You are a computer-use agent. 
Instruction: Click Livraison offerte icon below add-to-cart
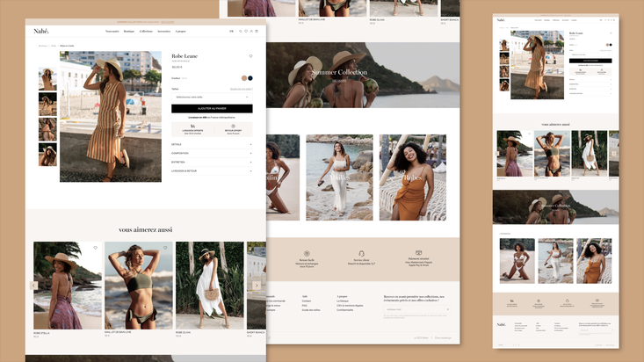pos(192,127)
